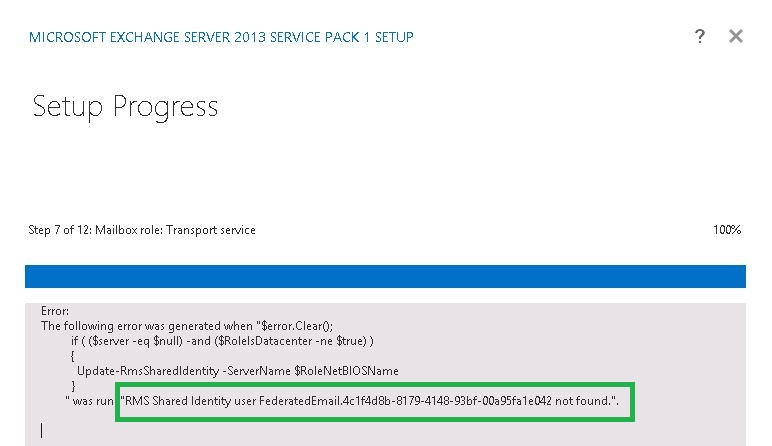Click the Update-RmsSharedIdentity command text
Viewport: 772px width, 446px height.
pos(148,371)
